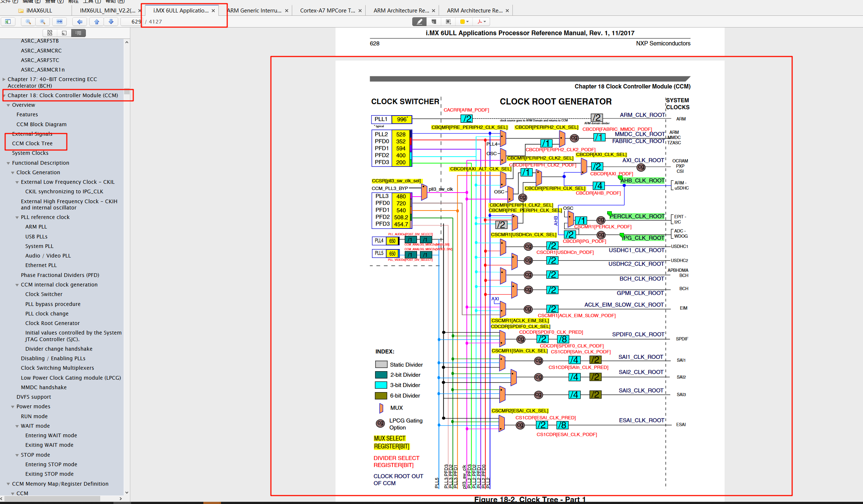The width and height of the screenshot is (863, 504).
Task: Go to next page down arrow
Action: [x=111, y=22]
